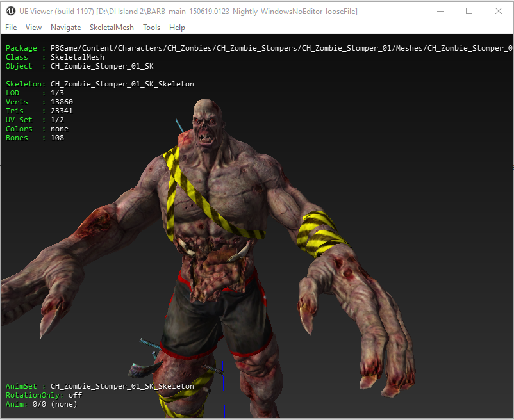Maximize the UE Viewer window
The width and height of the screenshot is (514, 420).
pyautogui.click(x=469, y=11)
